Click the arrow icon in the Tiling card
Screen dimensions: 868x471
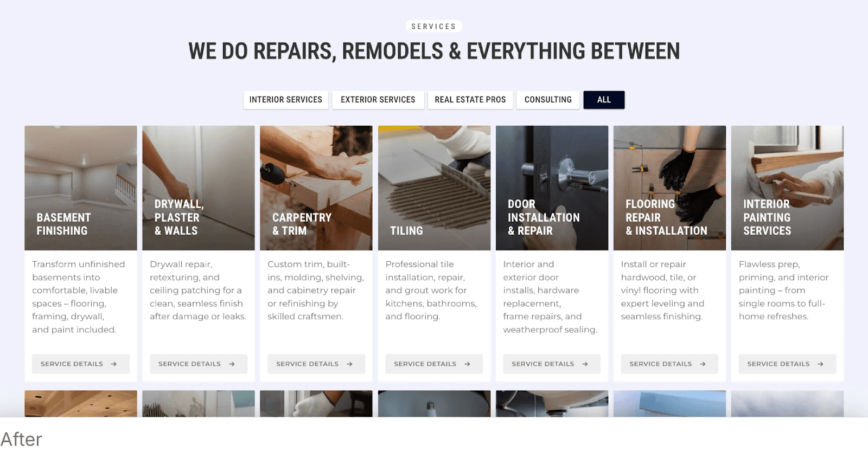467,364
